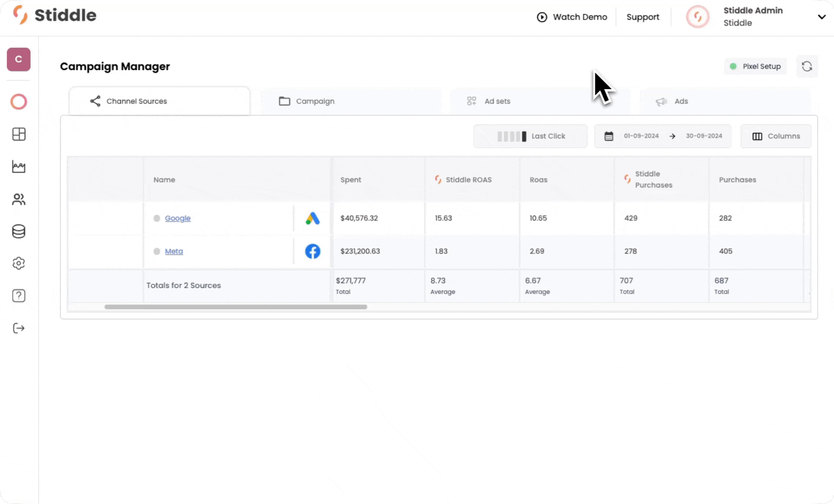The height and width of the screenshot is (504, 834).
Task: Open the start date 01-09-2024
Action: click(x=641, y=136)
